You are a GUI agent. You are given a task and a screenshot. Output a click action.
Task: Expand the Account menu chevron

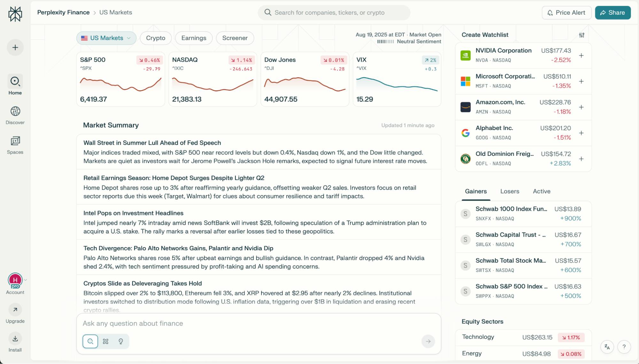26,280
